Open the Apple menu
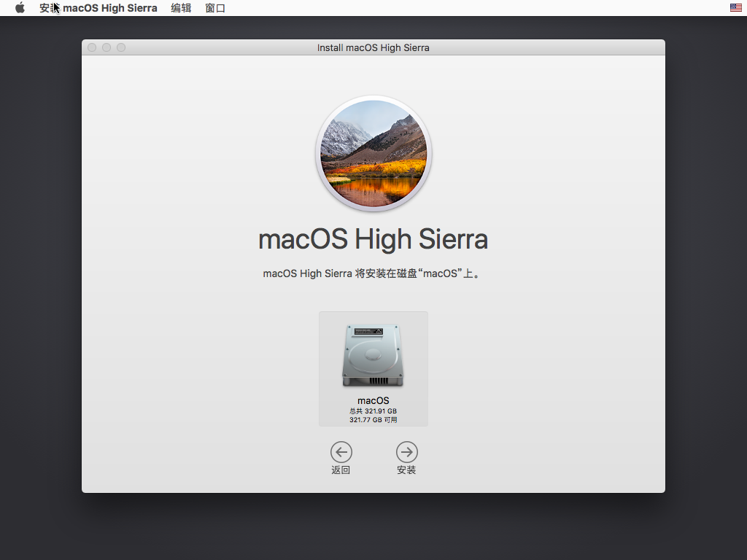The image size is (747, 560). click(x=20, y=7)
